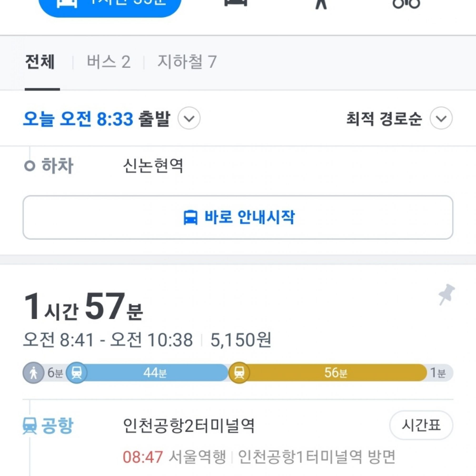Image resolution: width=476 pixels, height=476 pixels.
Task: Switch to walking directions
Action: pos(321,3)
